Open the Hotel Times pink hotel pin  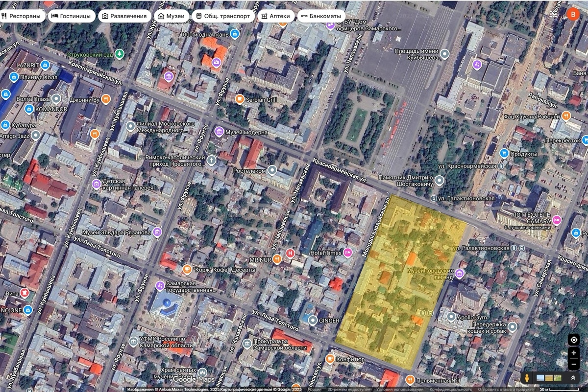[348, 253]
